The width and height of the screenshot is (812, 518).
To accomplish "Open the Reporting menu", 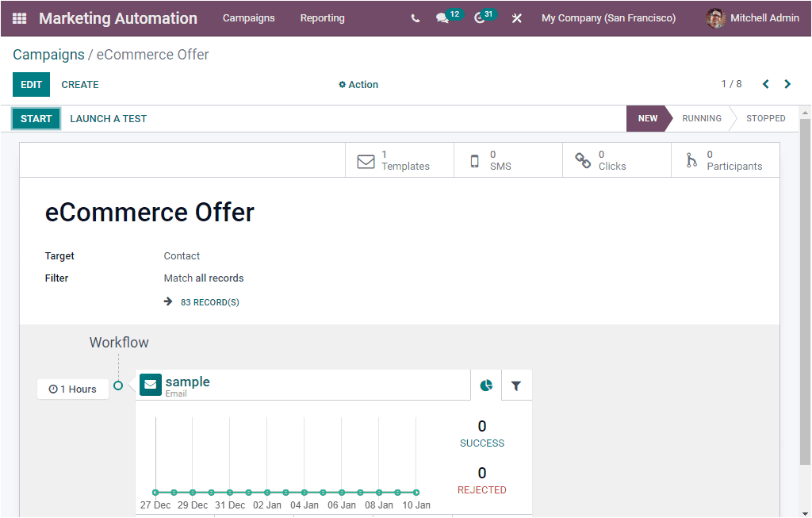I will (322, 18).
